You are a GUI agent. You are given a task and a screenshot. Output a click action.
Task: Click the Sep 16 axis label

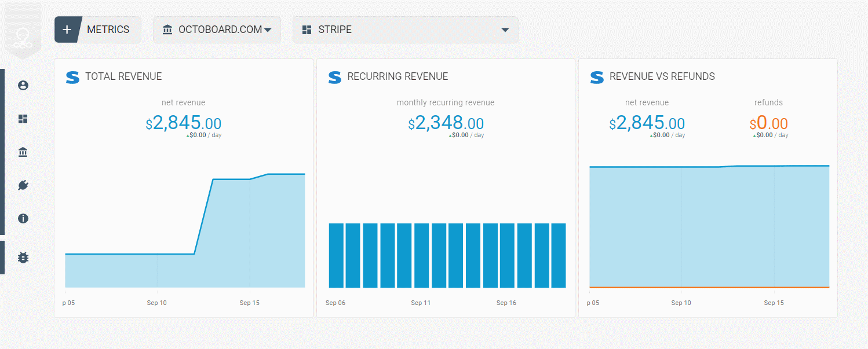tap(506, 303)
